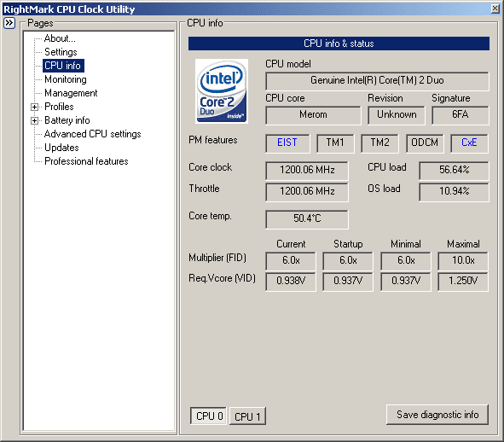Go to the Monitoring page
The image size is (504, 442).
click(x=66, y=79)
